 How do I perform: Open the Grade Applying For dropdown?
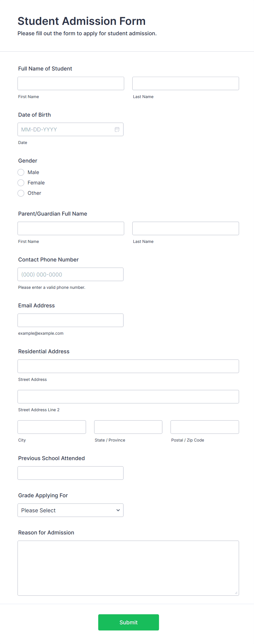pyautogui.click(x=70, y=510)
